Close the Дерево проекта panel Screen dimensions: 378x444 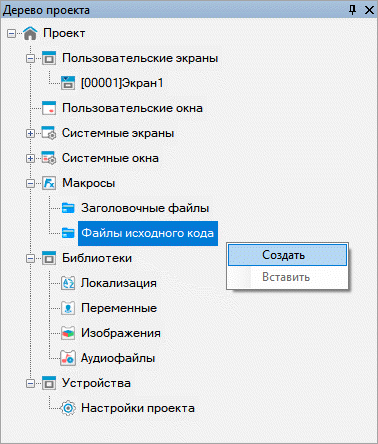coord(369,10)
